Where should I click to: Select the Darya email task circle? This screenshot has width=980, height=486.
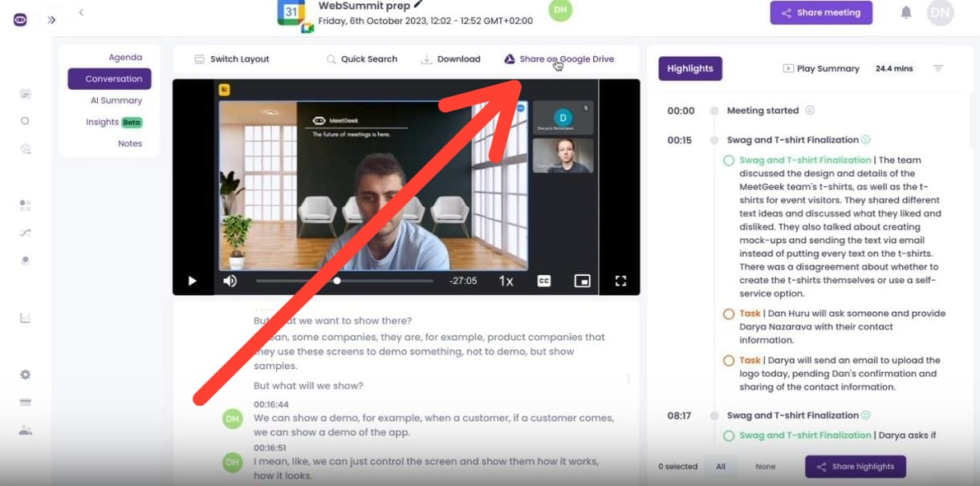point(729,361)
